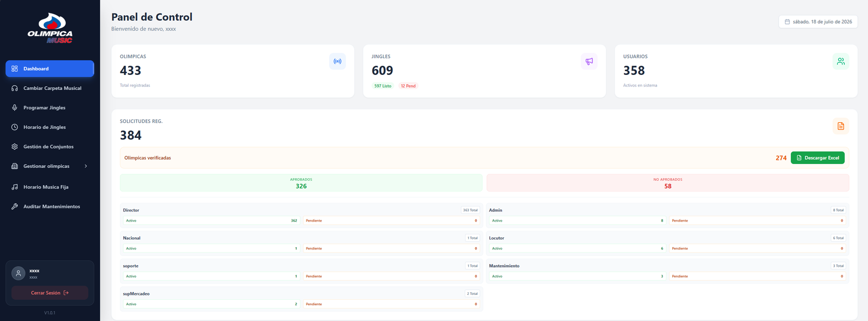Click the Dashboard grid icon

15,69
